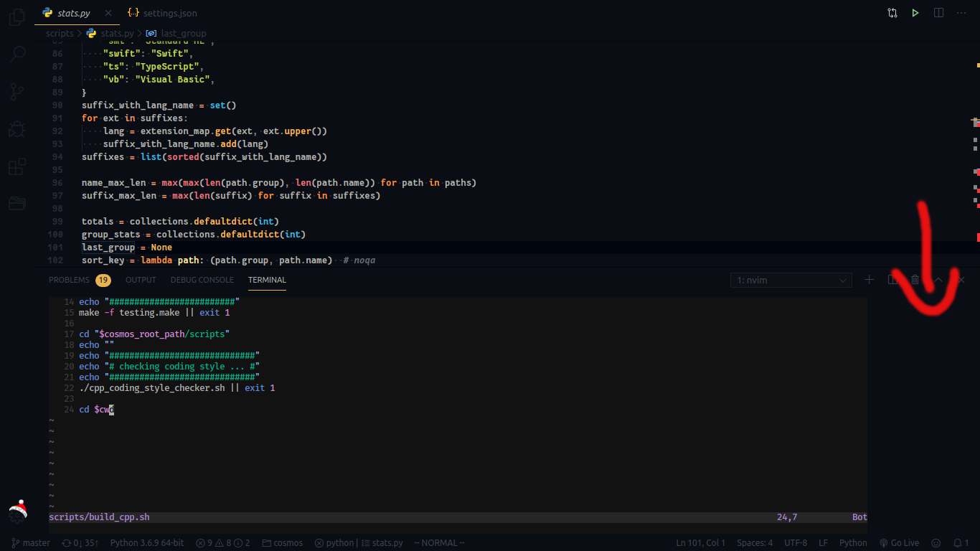Maximize panel size with the chevron icon
The width and height of the screenshot is (980, 551).
[938, 279]
